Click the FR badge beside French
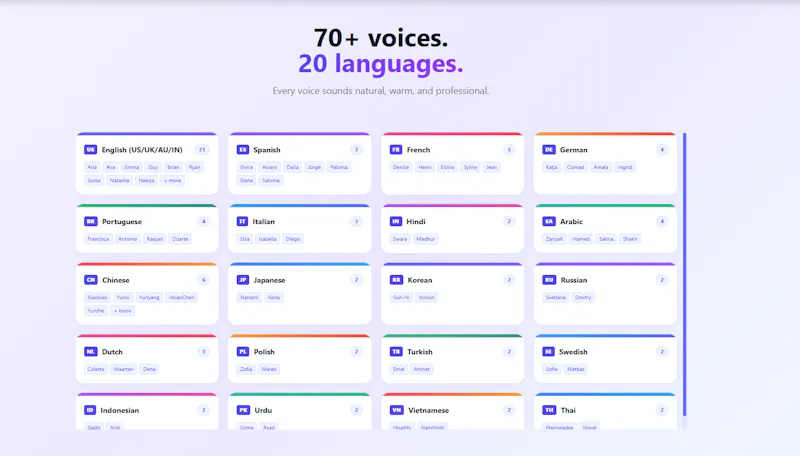Image resolution: width=800 pixels, height=456 pixels. (x=396, y=149)
